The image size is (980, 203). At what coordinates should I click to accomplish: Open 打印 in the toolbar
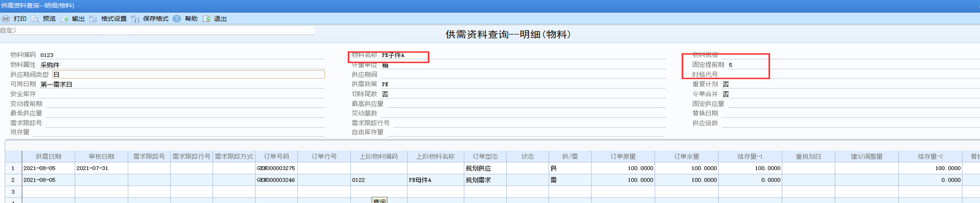point(20,19)
